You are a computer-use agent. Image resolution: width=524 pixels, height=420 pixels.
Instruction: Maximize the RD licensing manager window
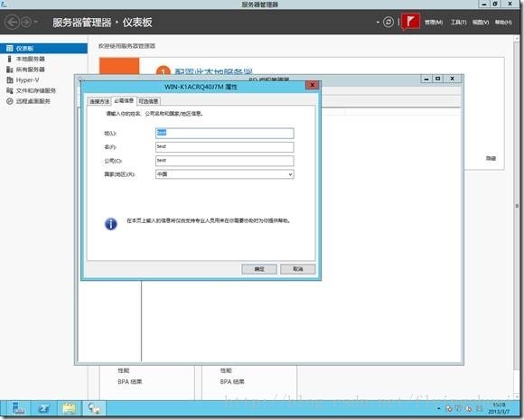438,79
